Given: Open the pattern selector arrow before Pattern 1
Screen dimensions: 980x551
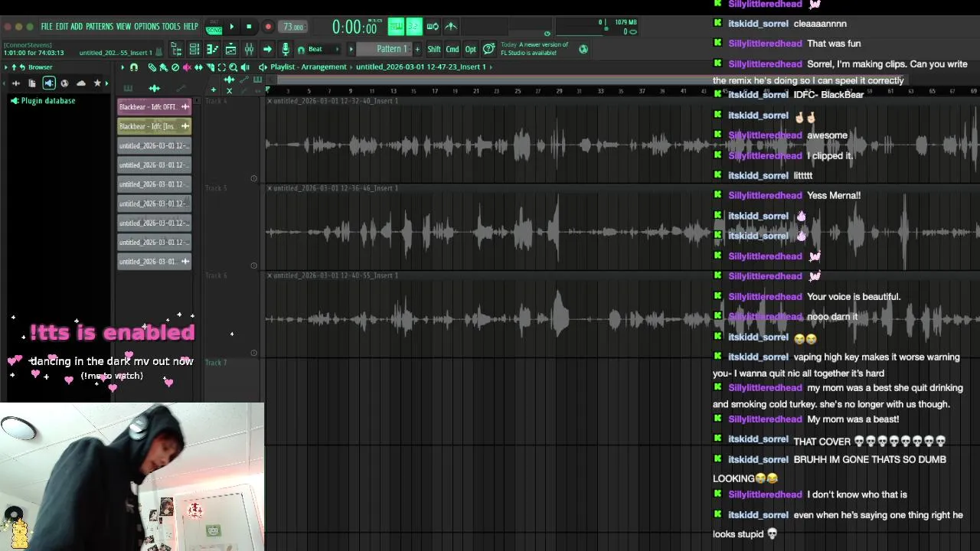Looking at the screenshot, I should [x=351, y=50].
